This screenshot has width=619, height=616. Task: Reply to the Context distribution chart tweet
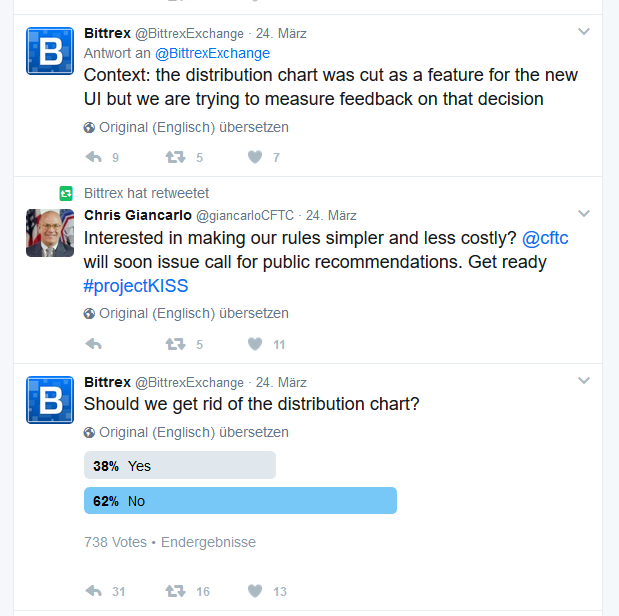[94, 157]
